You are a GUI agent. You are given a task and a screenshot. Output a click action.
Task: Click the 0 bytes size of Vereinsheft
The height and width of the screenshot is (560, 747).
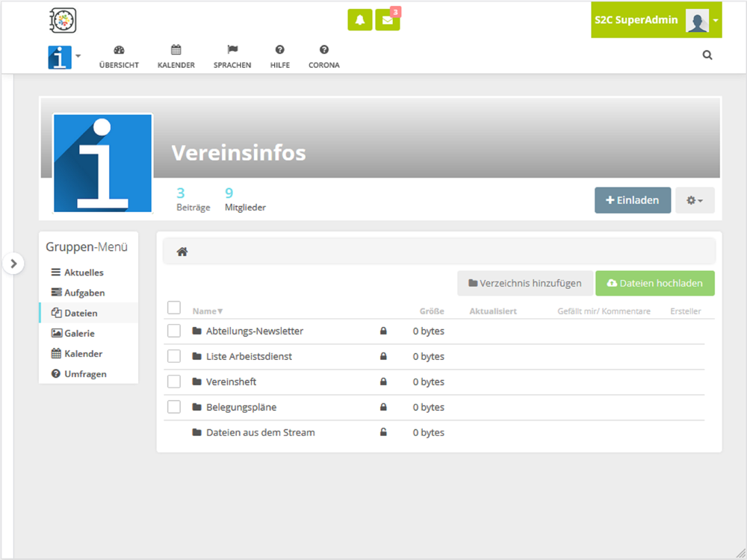(428, 382)
